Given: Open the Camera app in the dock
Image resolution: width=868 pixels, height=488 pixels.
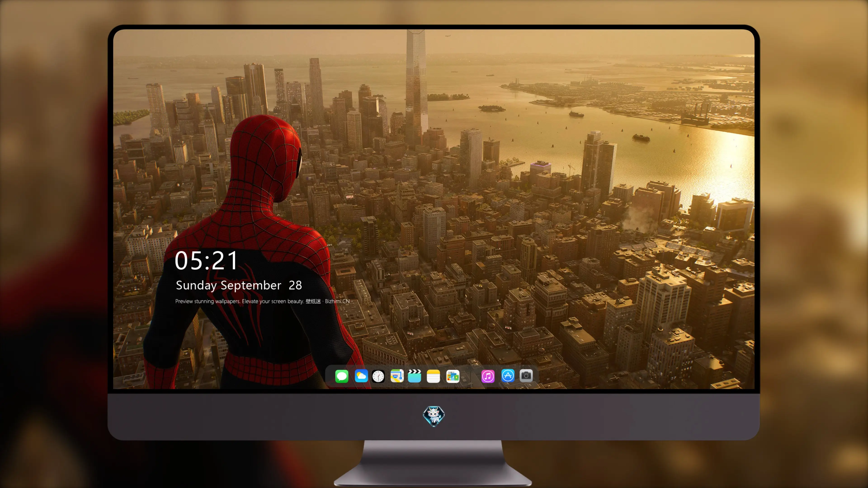Looking at the screenshot, I should (x=526, y=376).
